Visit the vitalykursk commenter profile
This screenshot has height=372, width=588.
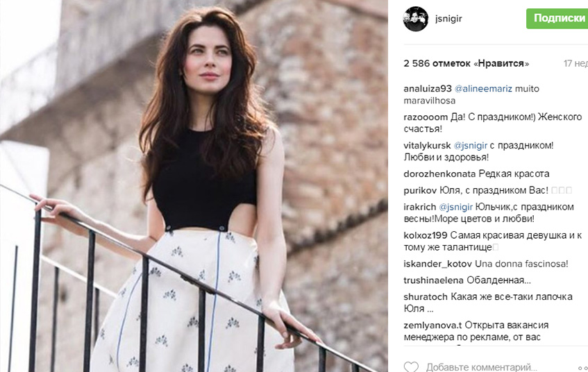tap(427, 146)
